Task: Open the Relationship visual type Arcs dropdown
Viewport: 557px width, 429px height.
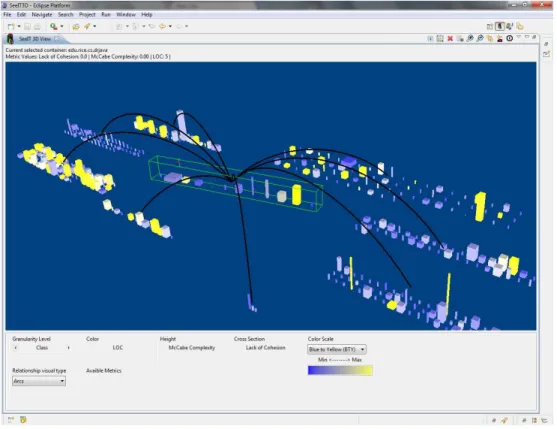Action: (x=39, y=381)
